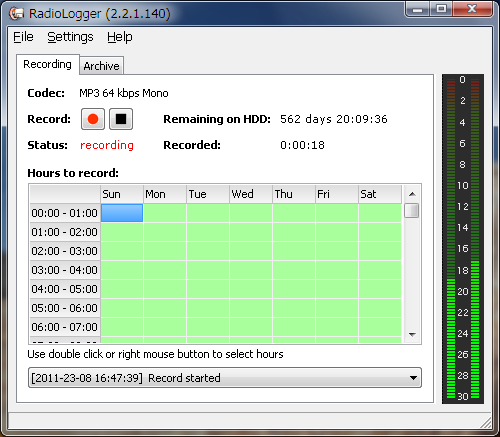Image resolution: width=500 pixels, height=437 pixels.
Task: Select the Tue 01:00 - 02:00 cell
Action: pyautogui.click(x=208, y=232)
